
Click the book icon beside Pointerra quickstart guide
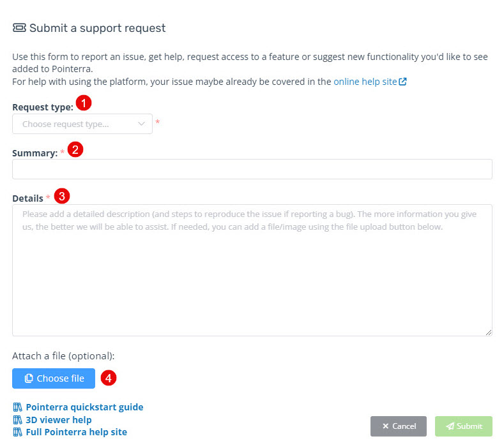click(18, 407)
